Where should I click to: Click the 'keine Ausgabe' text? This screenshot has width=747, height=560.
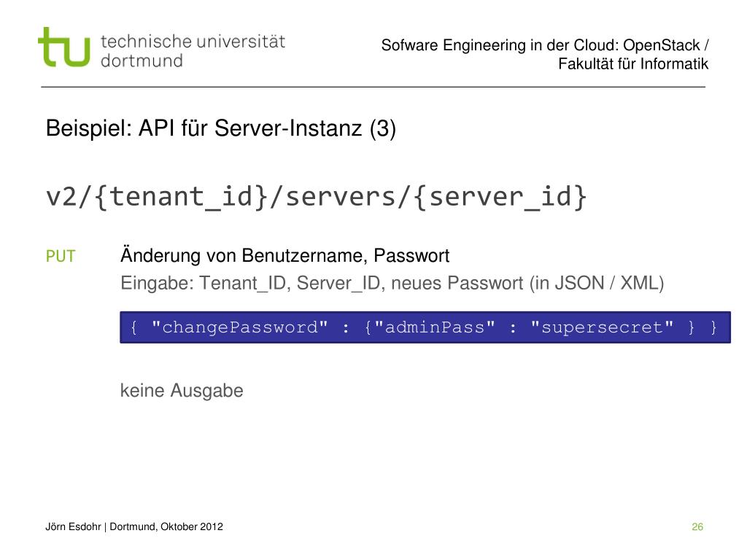click(182, 391)
